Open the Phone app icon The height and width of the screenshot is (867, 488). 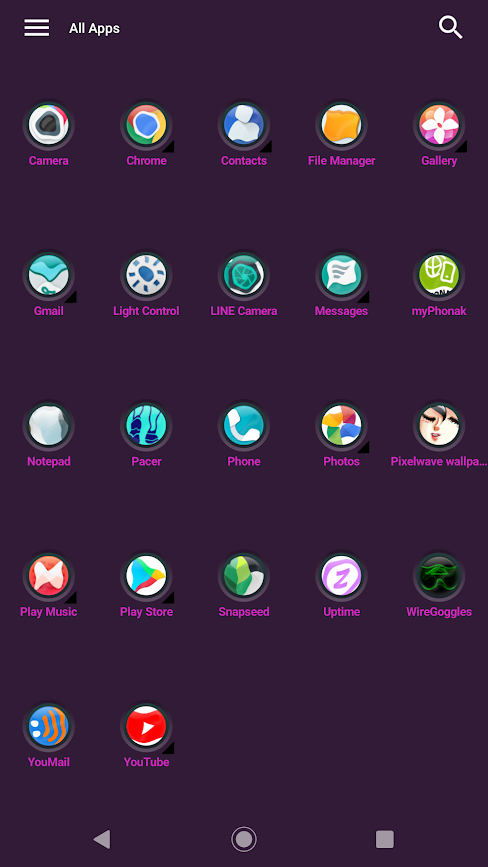pyautogui.click(x=244, y=426)
